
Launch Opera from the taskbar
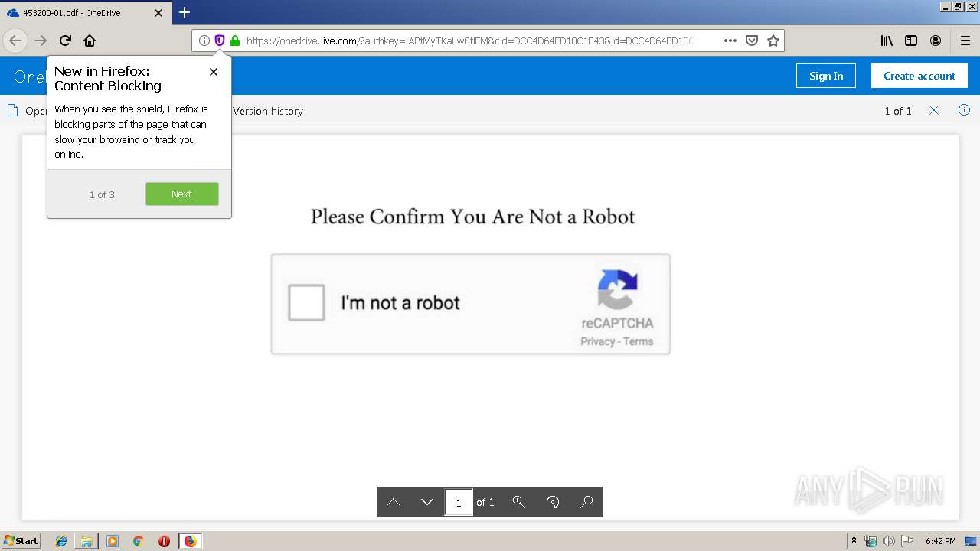(x=164, y=541)
